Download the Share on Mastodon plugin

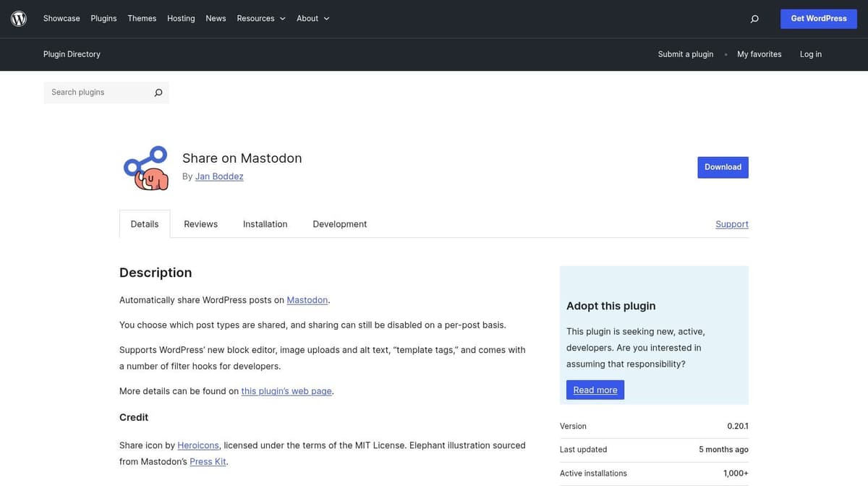click(723, 167)
